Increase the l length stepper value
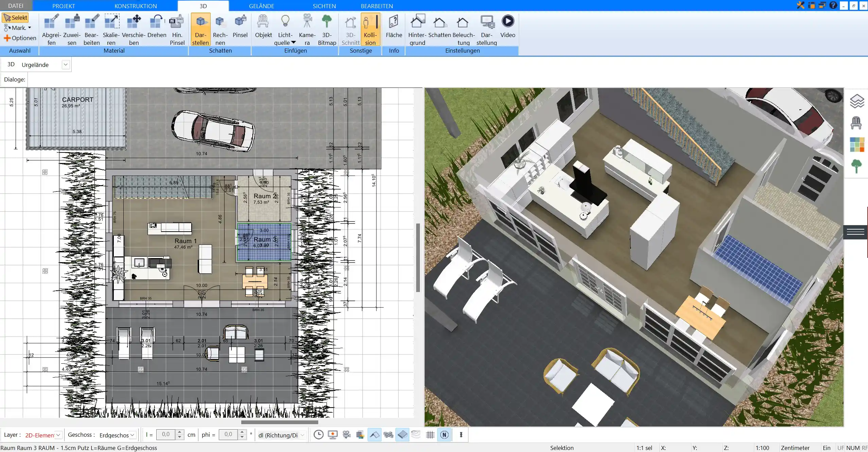Viewport: 868px width, 452px height. (180, 432)
